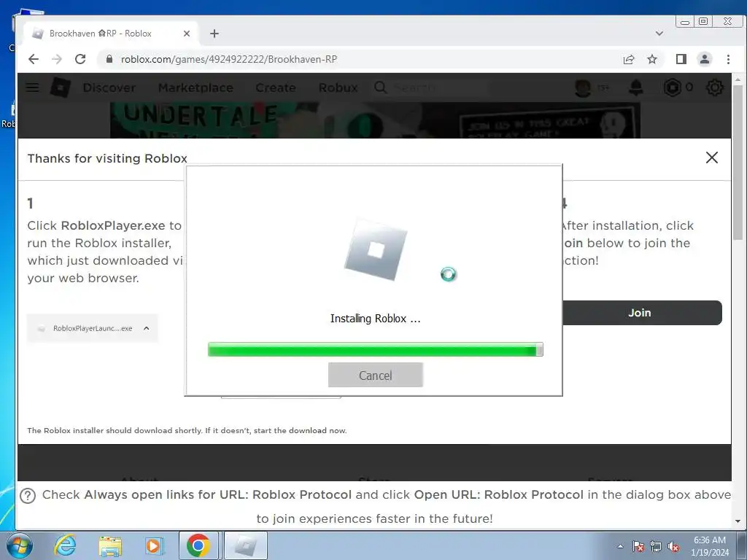747x560 pixels.
Task: Launch Internet Explorer from taskbar
Action: [x=65, y=545]
